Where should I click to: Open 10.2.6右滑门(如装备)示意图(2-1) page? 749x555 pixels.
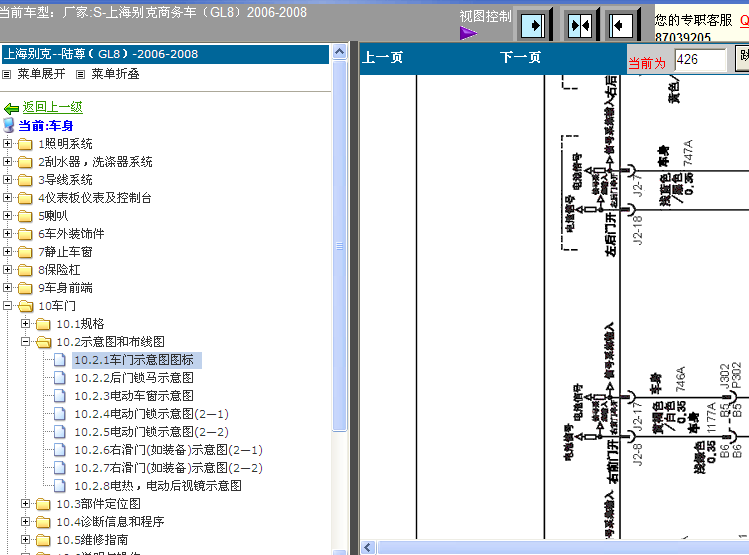click(x=169, y=450)
